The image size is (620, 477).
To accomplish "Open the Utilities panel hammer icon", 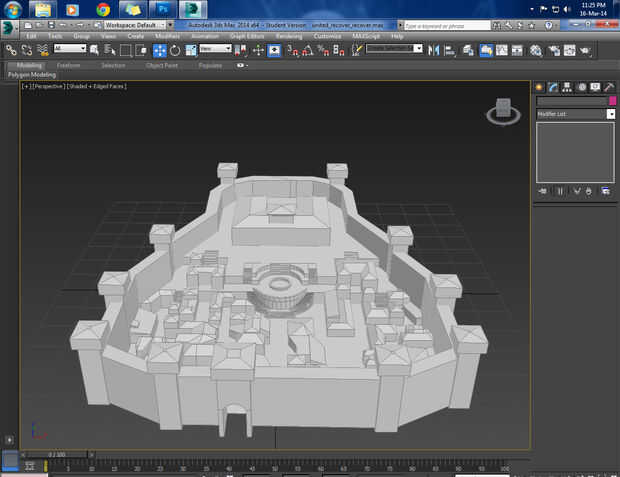I will [608, 87].
